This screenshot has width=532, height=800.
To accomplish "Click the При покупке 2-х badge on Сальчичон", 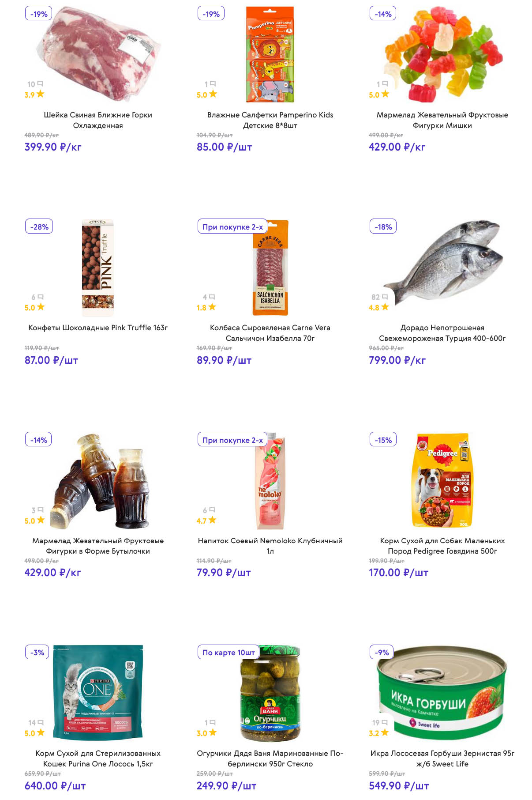I will 232,227.
